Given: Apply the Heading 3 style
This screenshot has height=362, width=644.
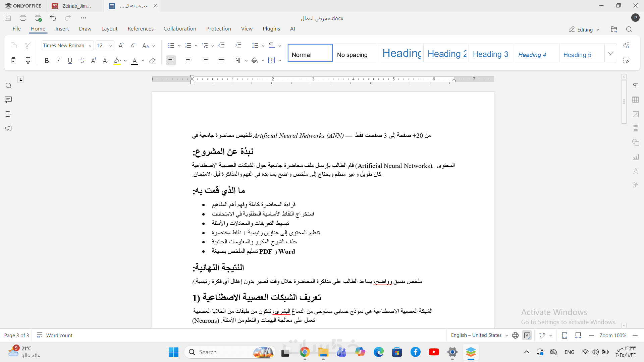Looking at the screenshot, I should coord(490,54).
